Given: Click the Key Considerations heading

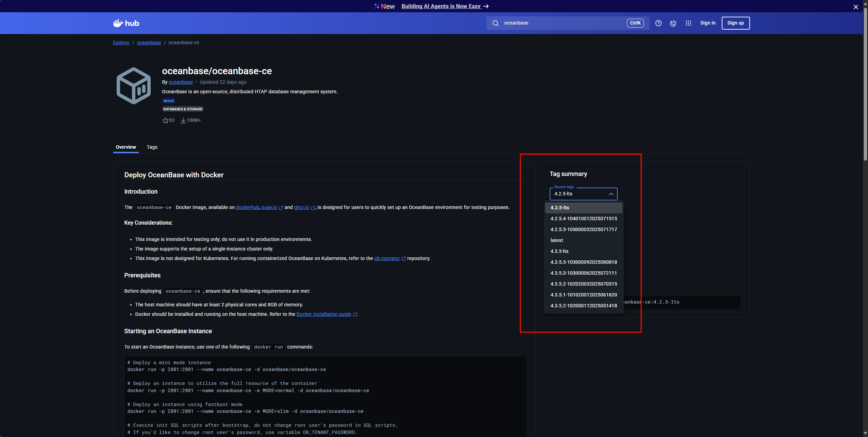Looking at the screenshot, I should coord(148,223).
